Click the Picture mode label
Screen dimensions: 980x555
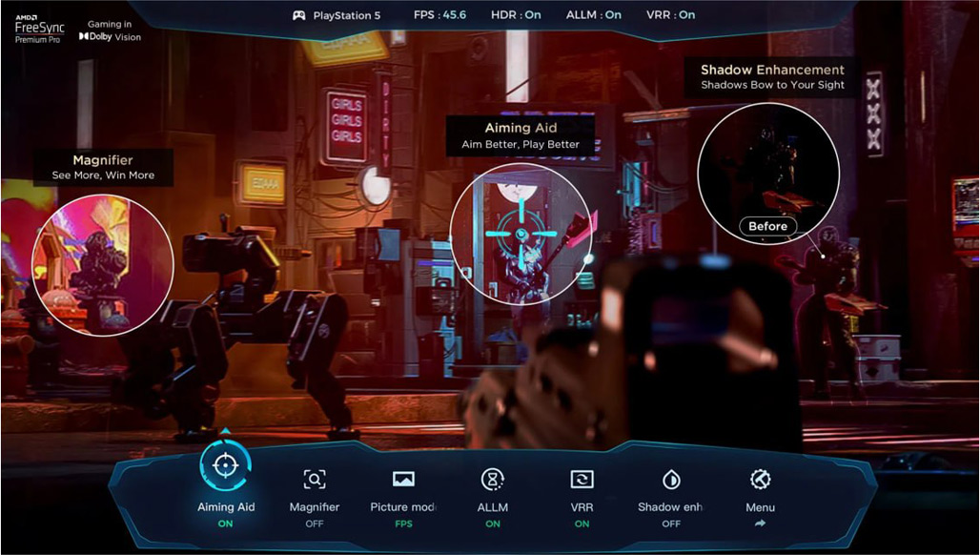tap(403, 507)
